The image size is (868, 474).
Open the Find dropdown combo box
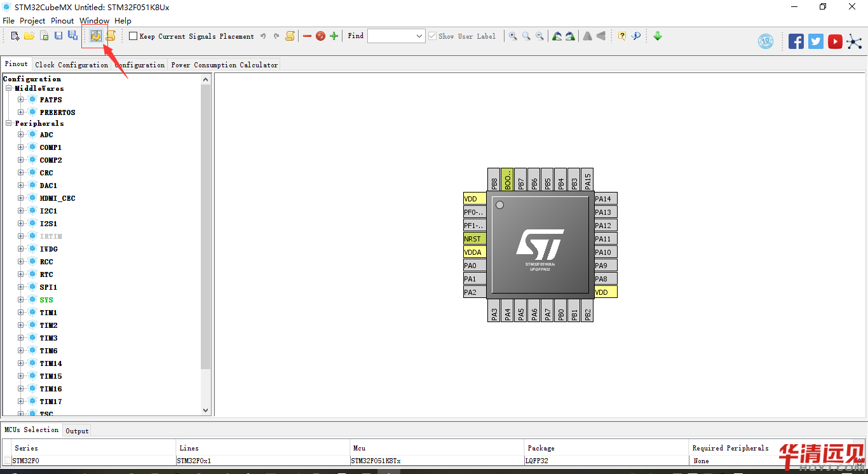pyautogui.click(x=419, y=36)
